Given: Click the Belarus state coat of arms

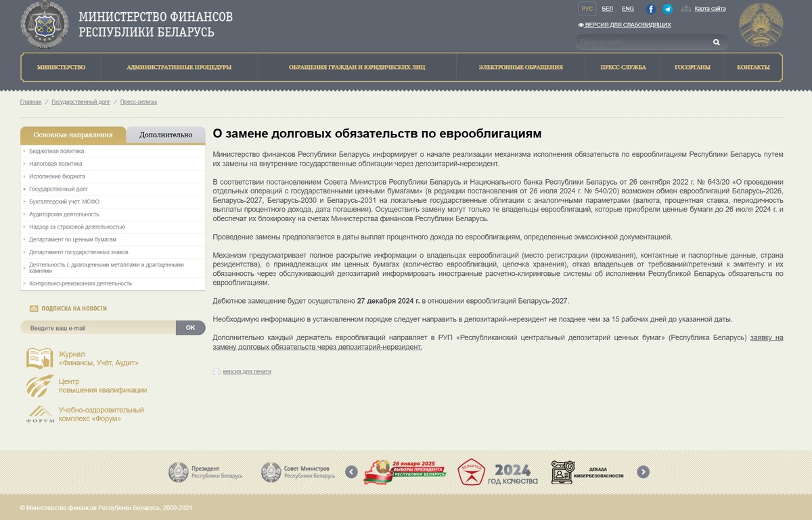Looking at the screenshot, I should click(762, 25).
